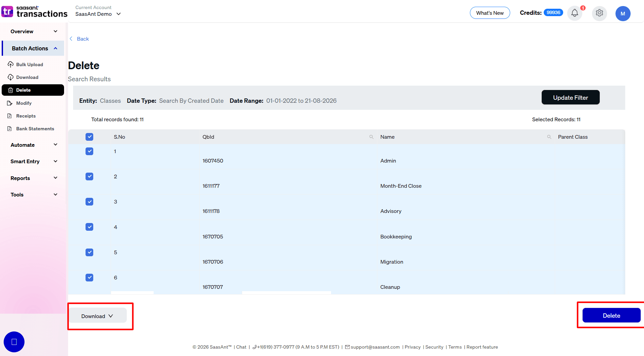The height and width of the screenshot is (356, 644).
Task: Click the Download cloud icon in sidebar
Action: (11, 77)
